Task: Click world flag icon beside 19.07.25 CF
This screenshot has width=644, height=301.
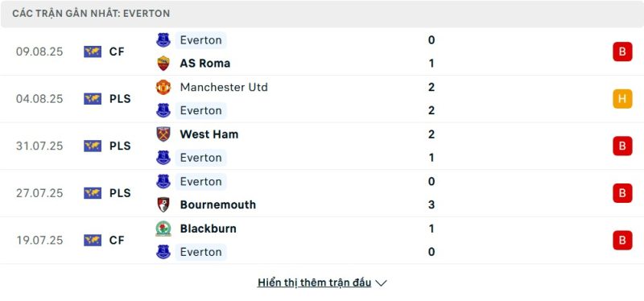Action: (x=93, y=240)
